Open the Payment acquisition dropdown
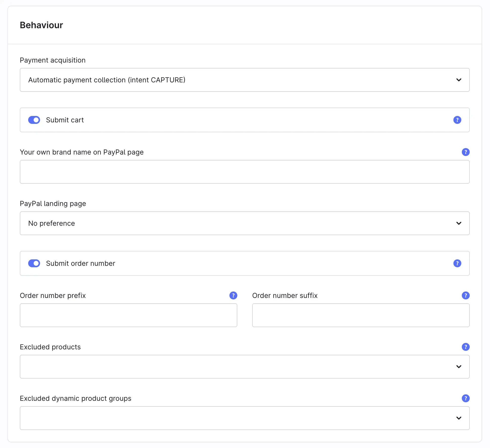 (x=245, y=80)
